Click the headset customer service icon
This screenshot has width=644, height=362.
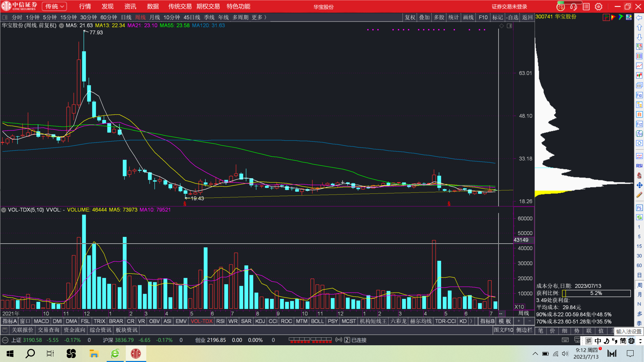(x=574, y=6)
